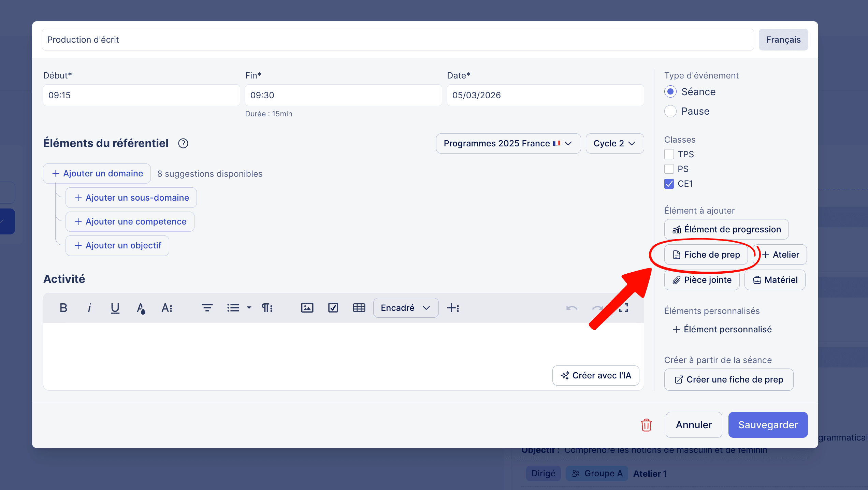The image size is (868, 490).
Task: Insert a checkbox list in editor
Action: click(x=333, y=308)
